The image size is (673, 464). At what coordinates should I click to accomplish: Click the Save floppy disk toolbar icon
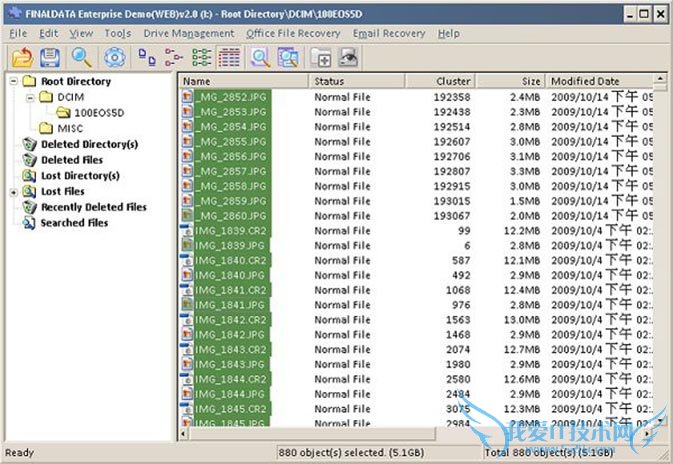(x=50, y=57)
